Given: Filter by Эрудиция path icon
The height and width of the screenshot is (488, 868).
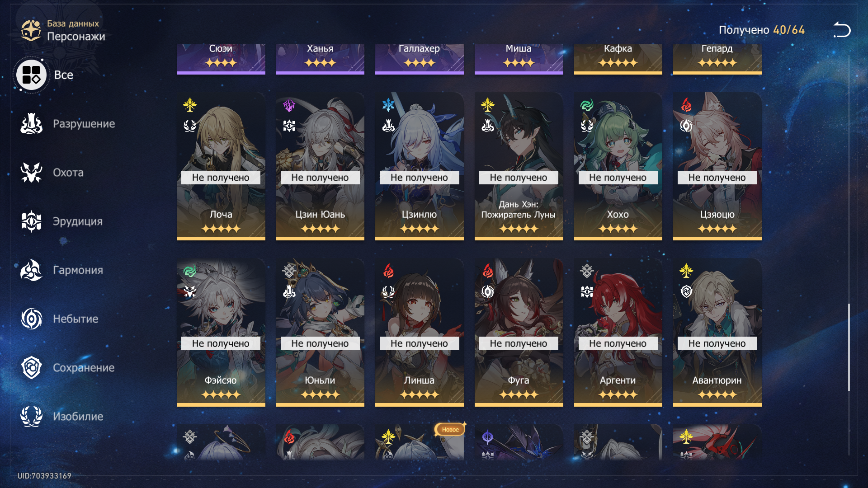Looking at the screenshot, I should (31, 221).
